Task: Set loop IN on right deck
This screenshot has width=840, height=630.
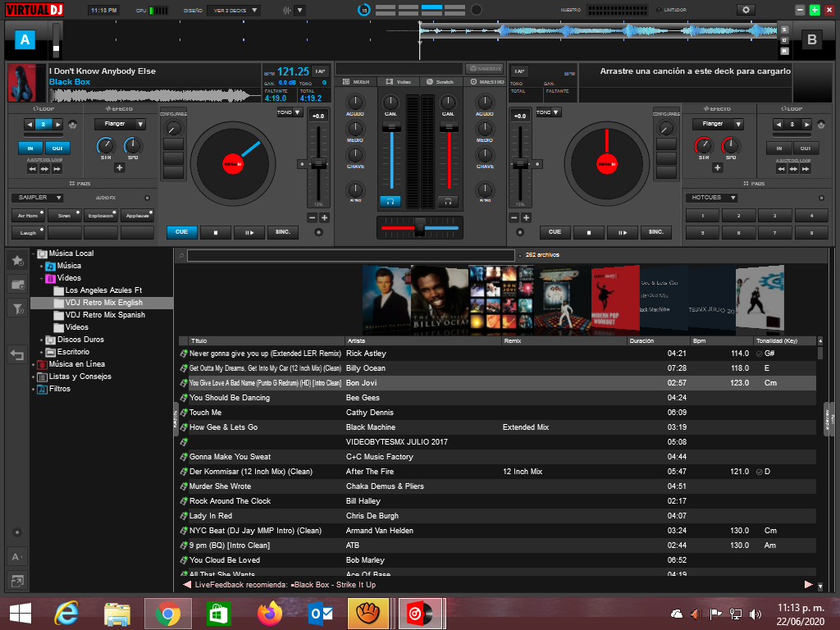Action: (x=779, y=148)
